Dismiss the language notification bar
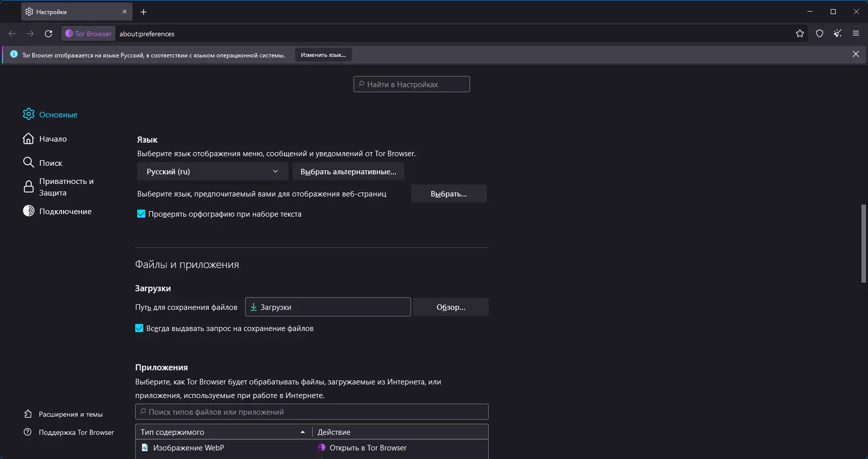 point(856,54)
